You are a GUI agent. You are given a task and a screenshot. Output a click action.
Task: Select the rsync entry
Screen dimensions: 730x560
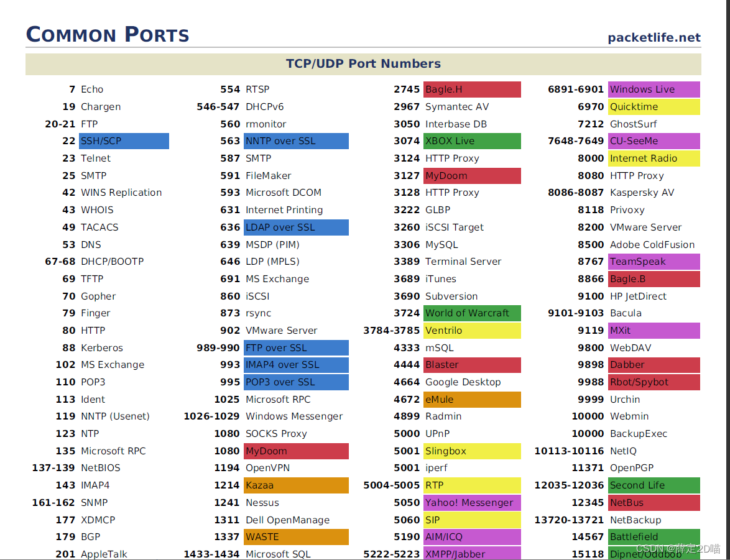click(x=259, y=313)
